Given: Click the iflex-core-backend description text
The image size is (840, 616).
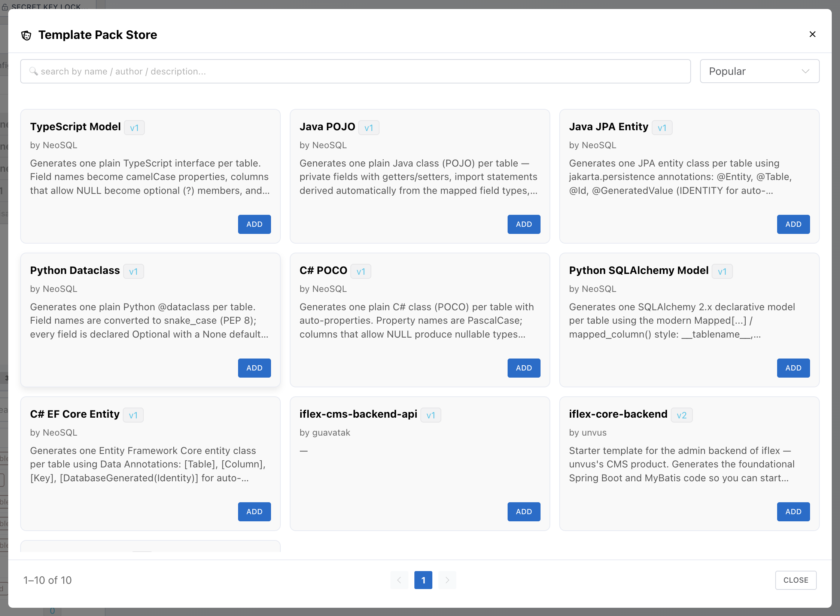Looking at the screenshot, I should [682, 464].
